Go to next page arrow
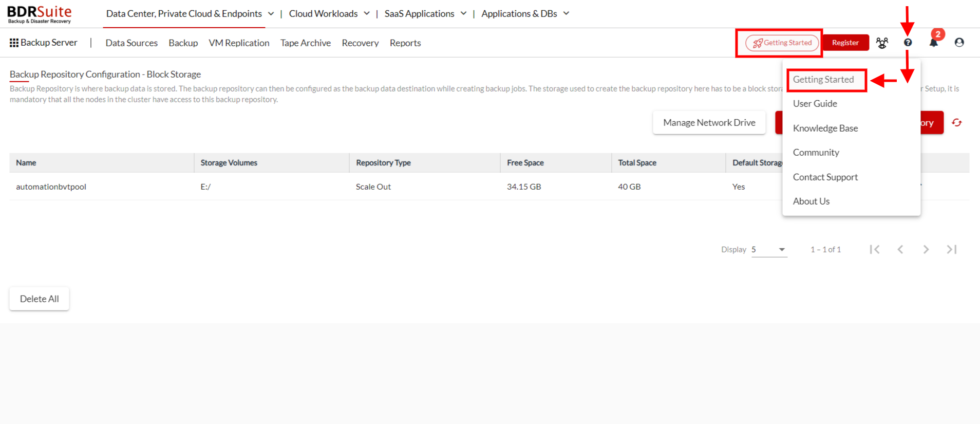Image resolution: width=980 pixels, height=424 pixels. point(926,249)
